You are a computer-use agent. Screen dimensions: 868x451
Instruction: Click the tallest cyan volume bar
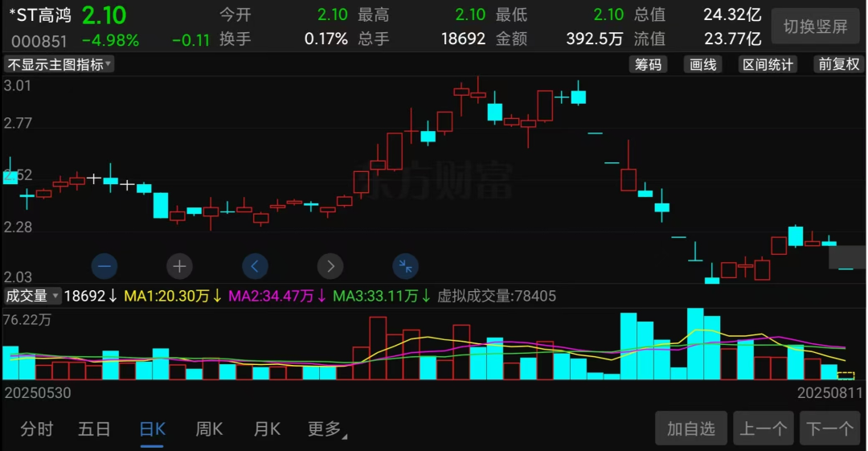point(695,343)
